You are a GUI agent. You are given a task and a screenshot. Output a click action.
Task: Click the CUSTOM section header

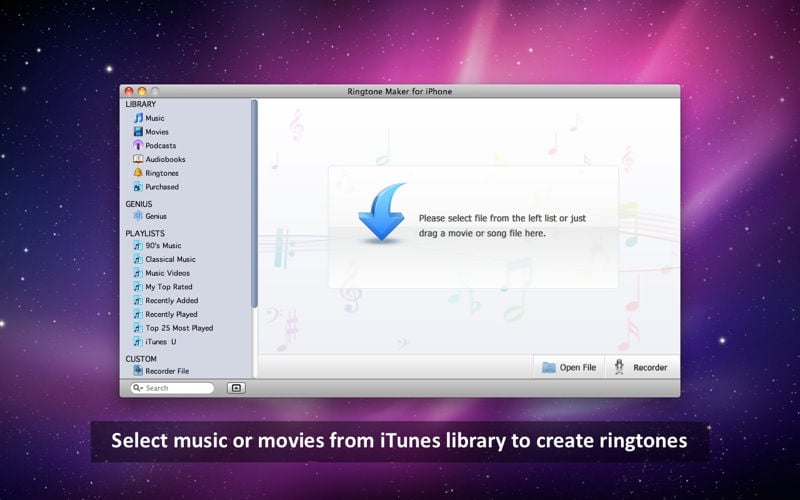tap(141, 359)
